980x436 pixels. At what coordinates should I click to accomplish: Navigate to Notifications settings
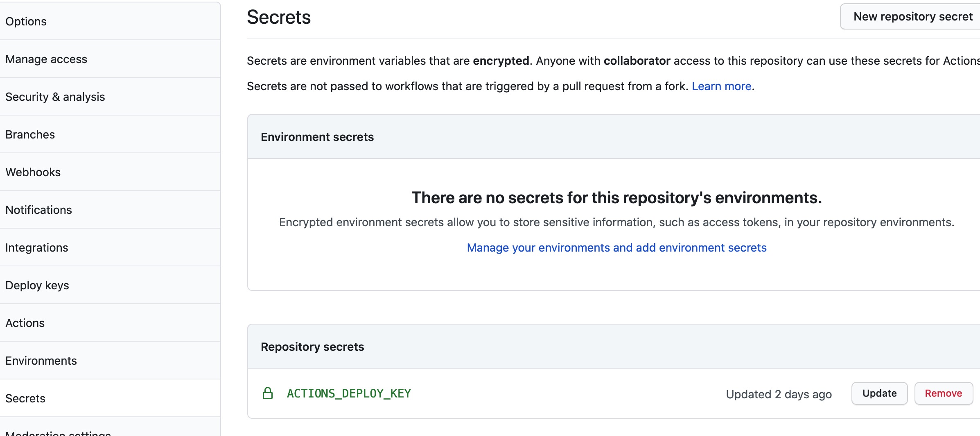pyautogui.click(x=39, y=210)
